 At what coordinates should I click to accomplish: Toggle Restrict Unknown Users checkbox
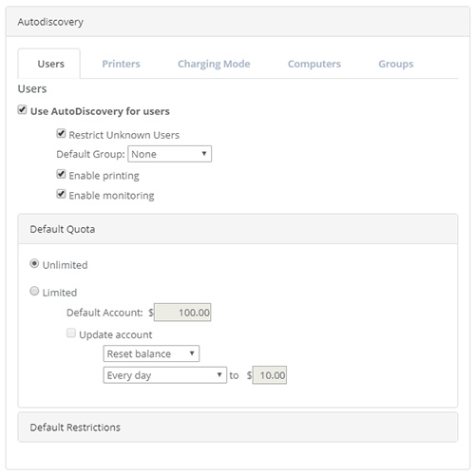61,133
